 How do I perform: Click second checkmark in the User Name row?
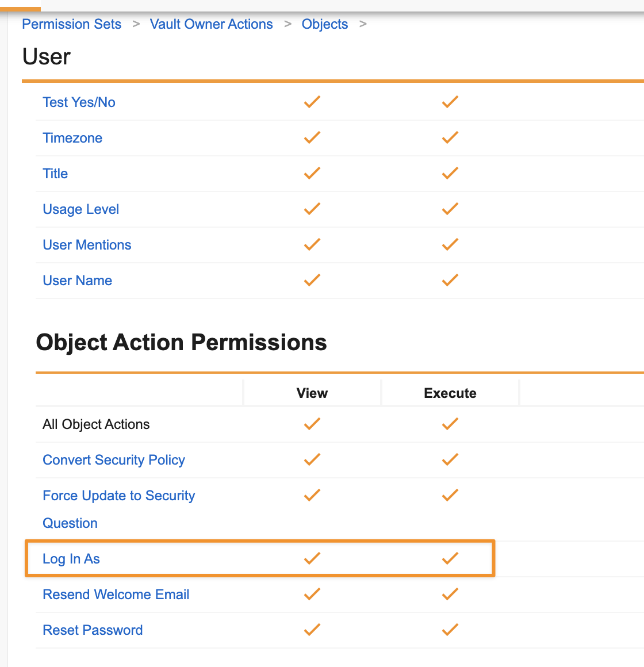450,281
